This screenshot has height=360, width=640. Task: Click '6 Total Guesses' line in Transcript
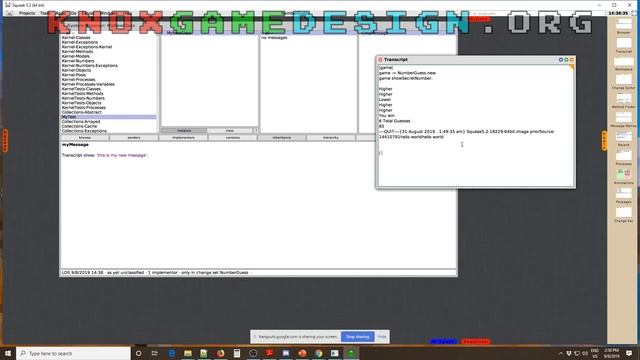(395, 121)
